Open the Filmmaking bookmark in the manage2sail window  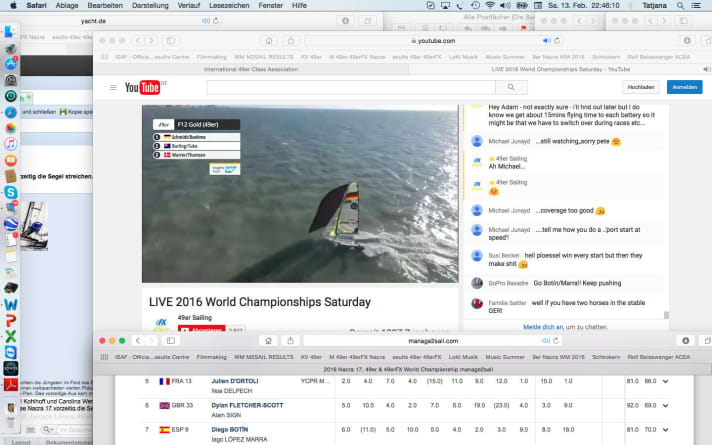tap(212, 357)
